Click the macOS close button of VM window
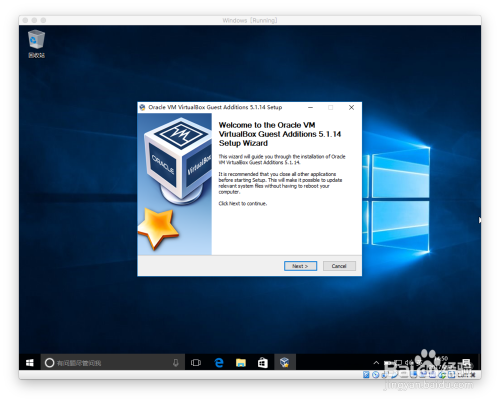The image size is (500, 402). click(x=25, y=20)
